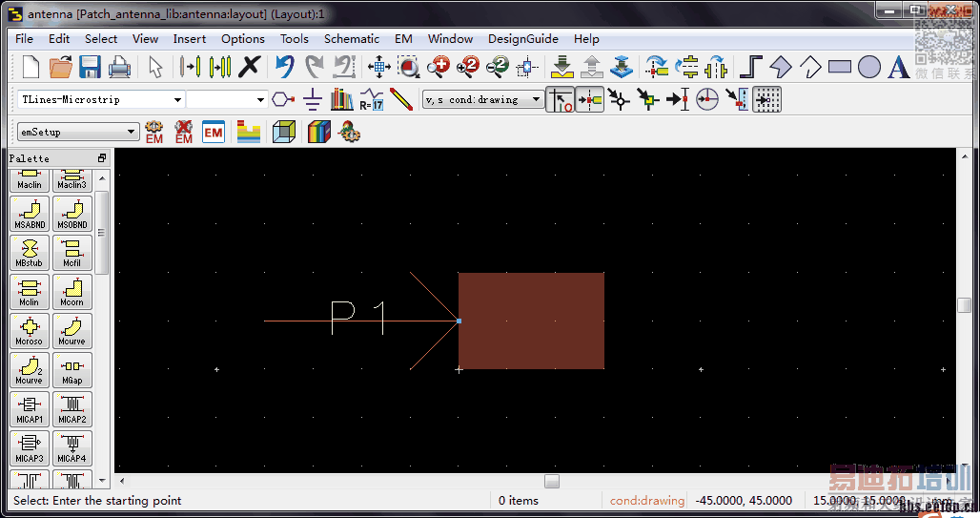Viewport: 980px width, 518px height.
Task: Click the brown patch rectangle in layout
Action: tap(531, 321)
